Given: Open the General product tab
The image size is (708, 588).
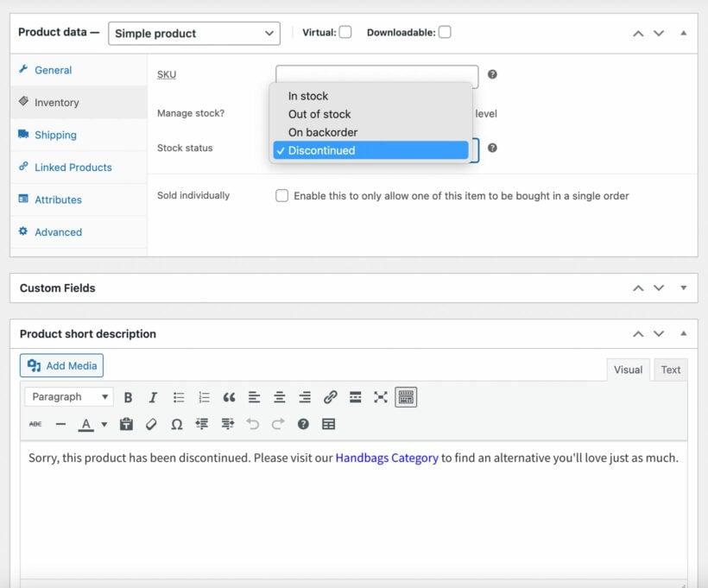Looking at the screenshot, I should (x=79, y=70).
